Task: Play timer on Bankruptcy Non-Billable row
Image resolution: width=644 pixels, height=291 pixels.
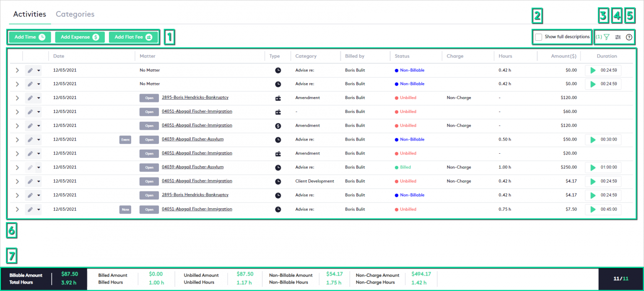Action: (x=593, y=195)
